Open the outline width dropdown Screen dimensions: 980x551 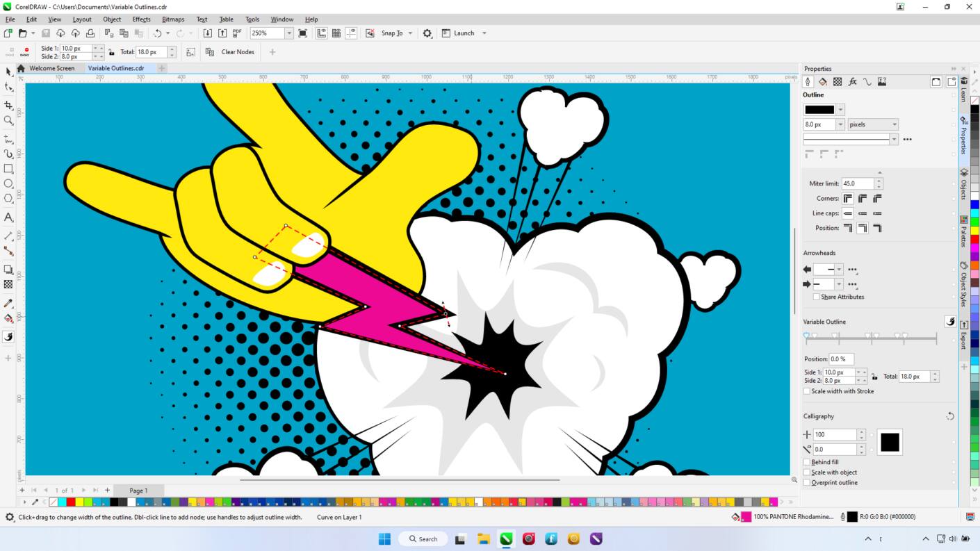(840, 124)
